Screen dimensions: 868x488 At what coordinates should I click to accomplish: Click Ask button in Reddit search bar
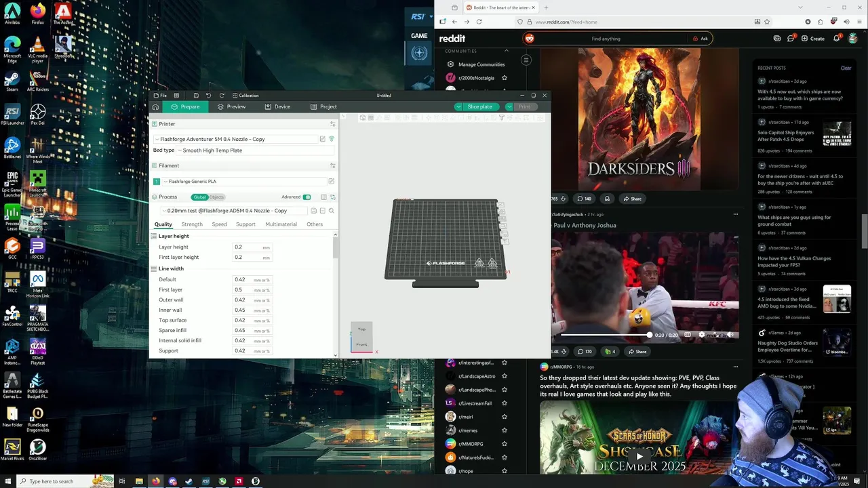pos(700,39)
